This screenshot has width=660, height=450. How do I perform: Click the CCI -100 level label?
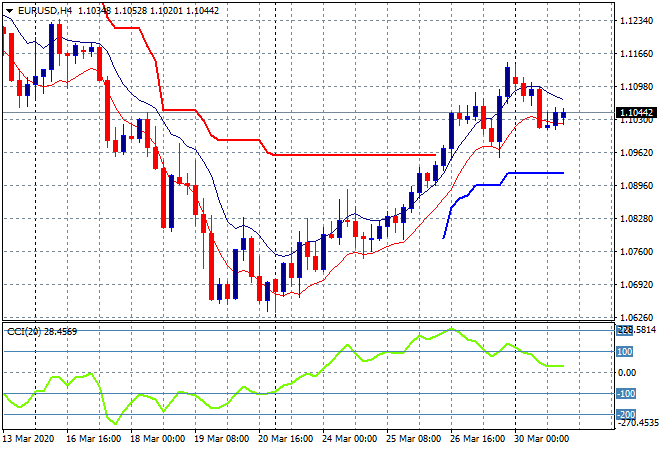tap(625, 394)
